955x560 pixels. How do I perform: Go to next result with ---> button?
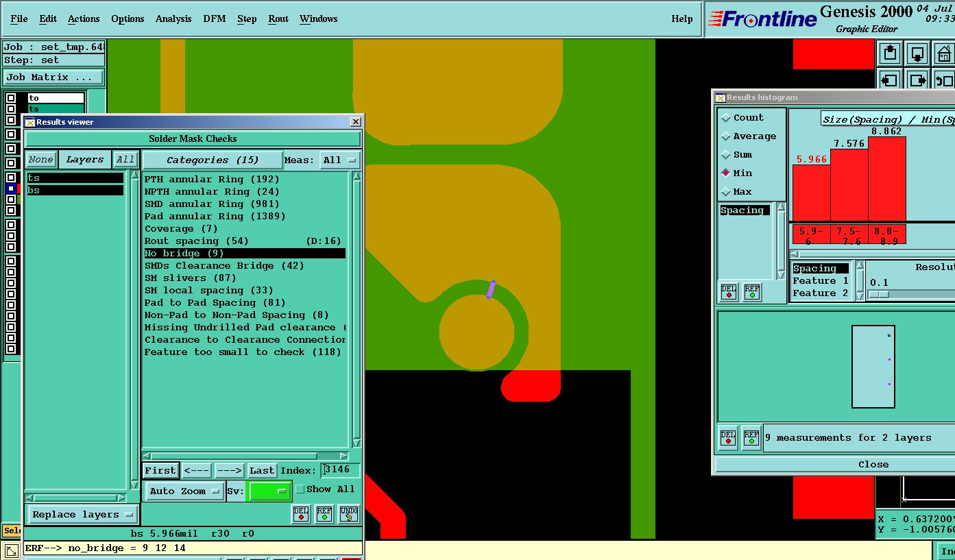[229, 470]
